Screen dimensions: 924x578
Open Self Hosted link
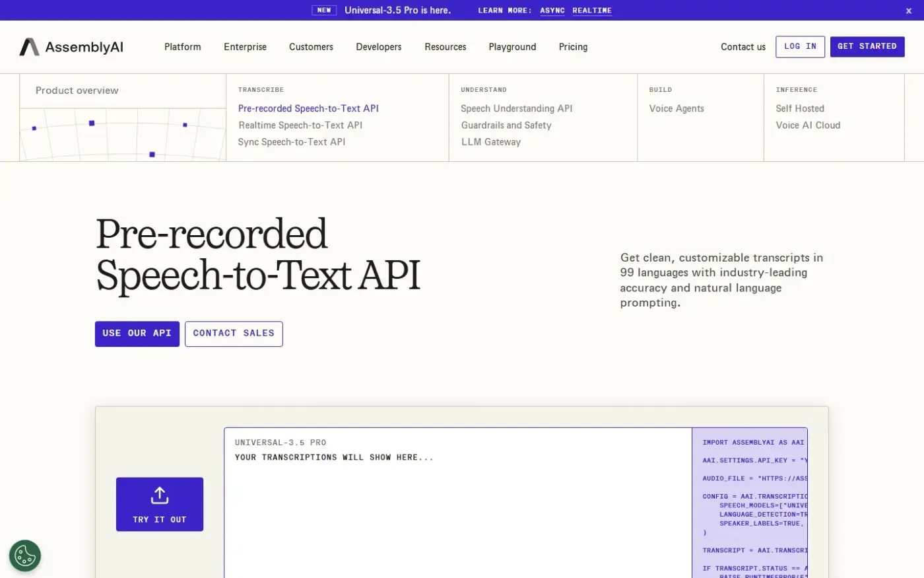(x=800, y=108)
